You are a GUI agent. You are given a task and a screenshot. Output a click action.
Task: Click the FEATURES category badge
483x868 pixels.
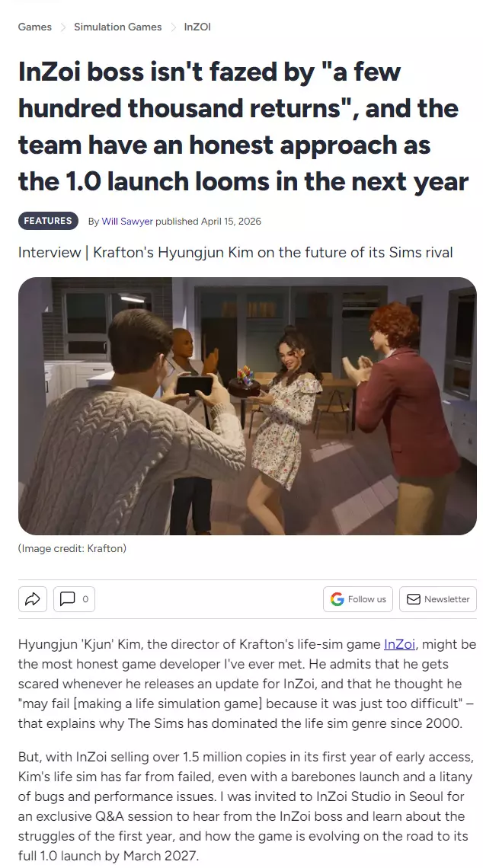48,221
